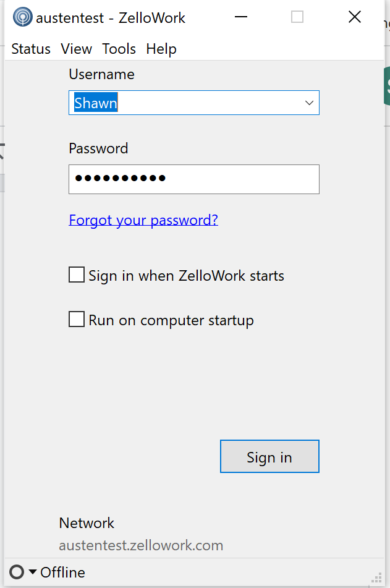The image size is (390, 588).
Task: Check the Run on computer startup box
Action: 77,320
